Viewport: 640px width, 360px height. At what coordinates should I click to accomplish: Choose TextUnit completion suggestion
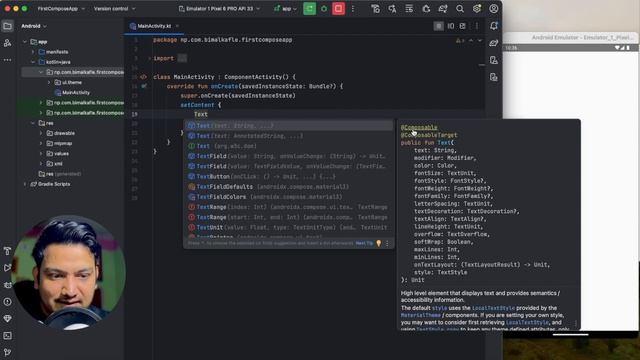(x=288, y=227)
